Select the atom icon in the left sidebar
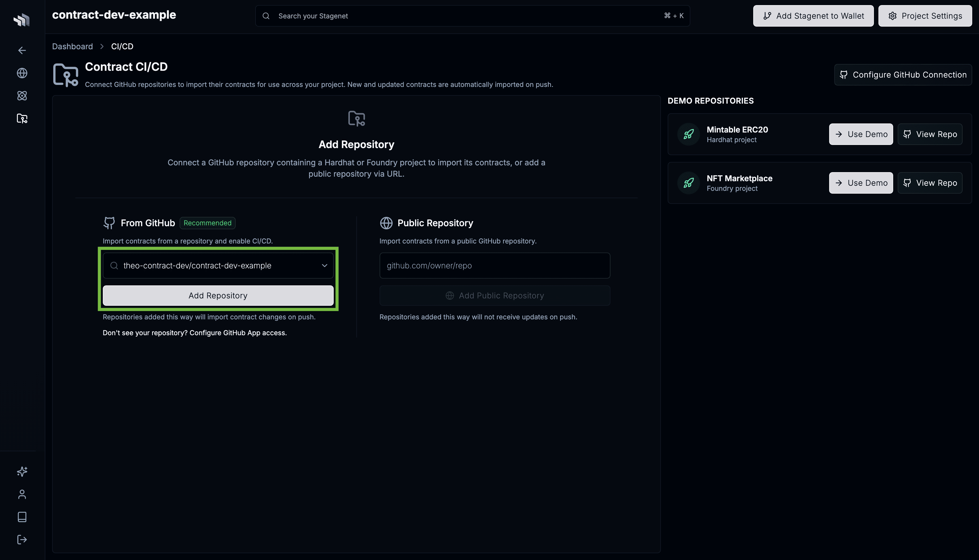The width and height of the screenshot is (979, 560). pos(22,95)
